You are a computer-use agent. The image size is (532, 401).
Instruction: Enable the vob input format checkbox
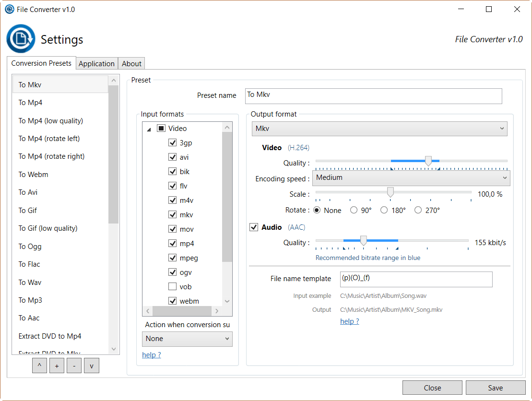(173, 287)
